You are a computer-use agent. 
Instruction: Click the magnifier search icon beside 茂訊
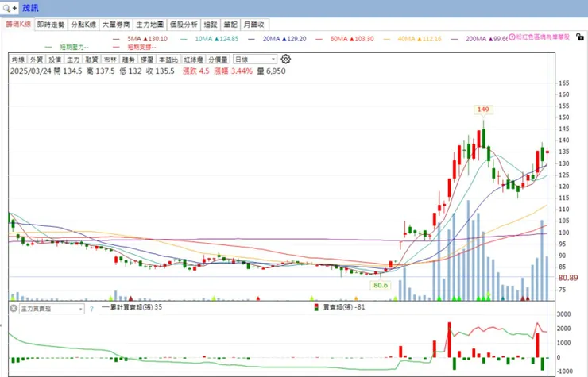[6, 8]
